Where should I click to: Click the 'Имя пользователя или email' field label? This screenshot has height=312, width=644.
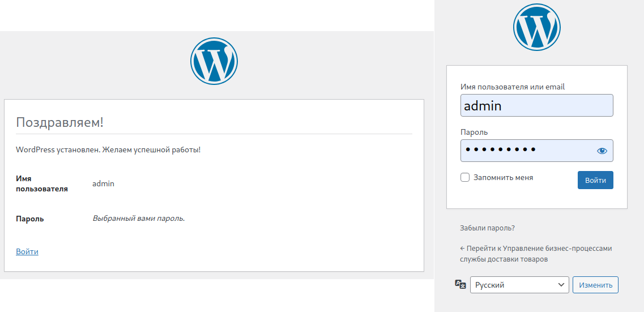click(513, 87)
